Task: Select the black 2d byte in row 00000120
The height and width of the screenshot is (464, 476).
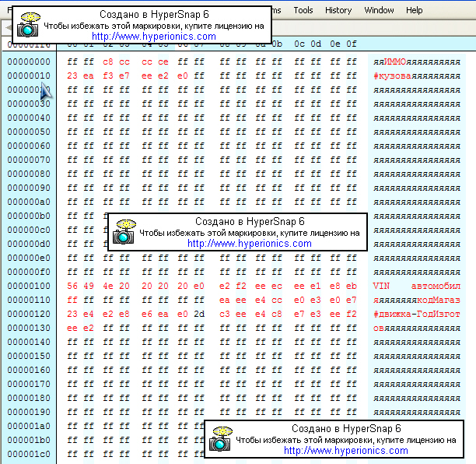Action: coord(199,314)
